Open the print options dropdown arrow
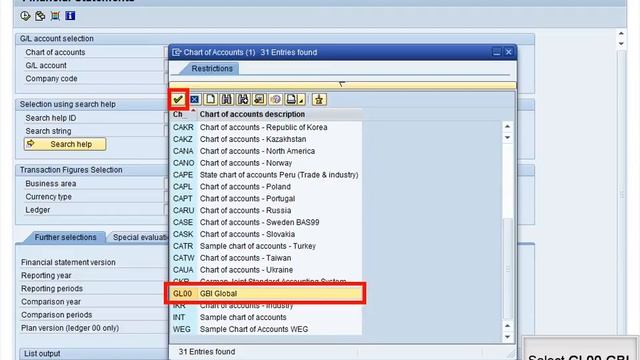Image resolution: width=640 pixels, height=360 pixels. (x=302, y=100)
